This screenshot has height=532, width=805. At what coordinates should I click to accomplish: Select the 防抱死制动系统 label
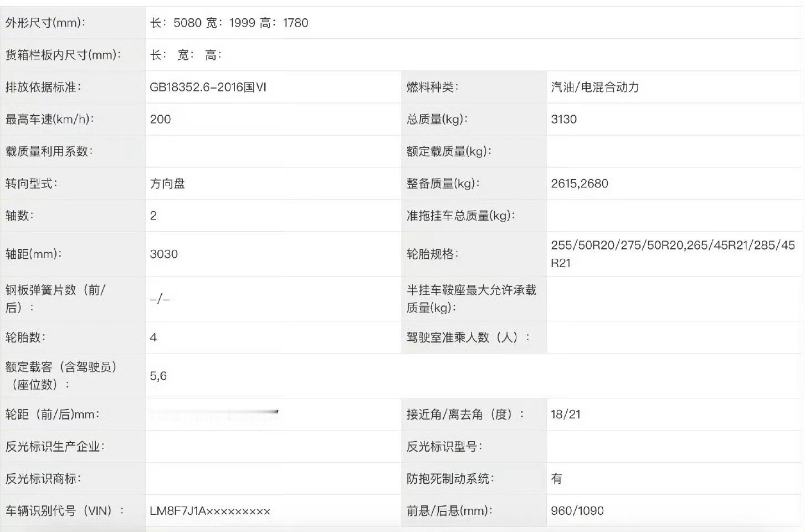(450, 479)
